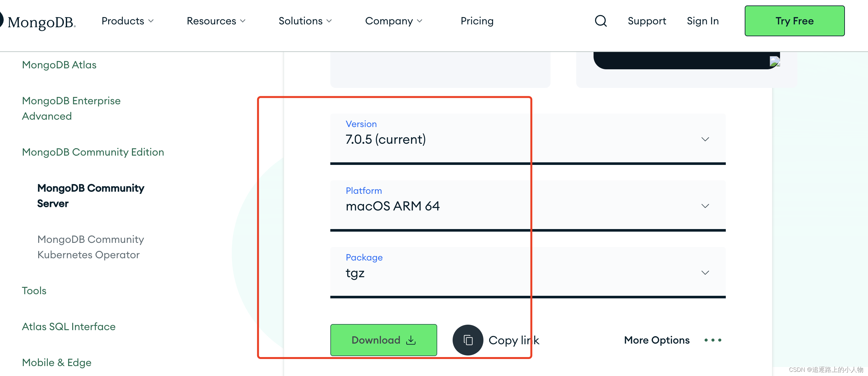868x376 pixels.
Task: Click the green Download button
Action: 384,340
